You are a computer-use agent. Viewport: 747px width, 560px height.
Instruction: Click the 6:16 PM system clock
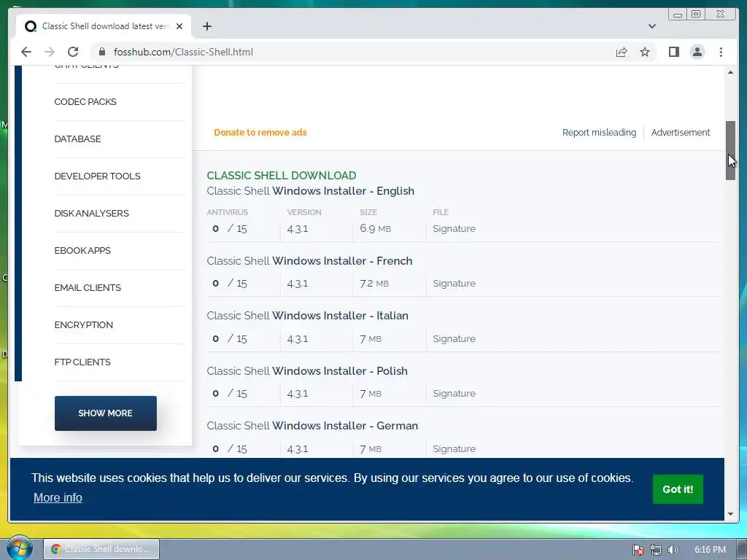[x=710, y=550]
